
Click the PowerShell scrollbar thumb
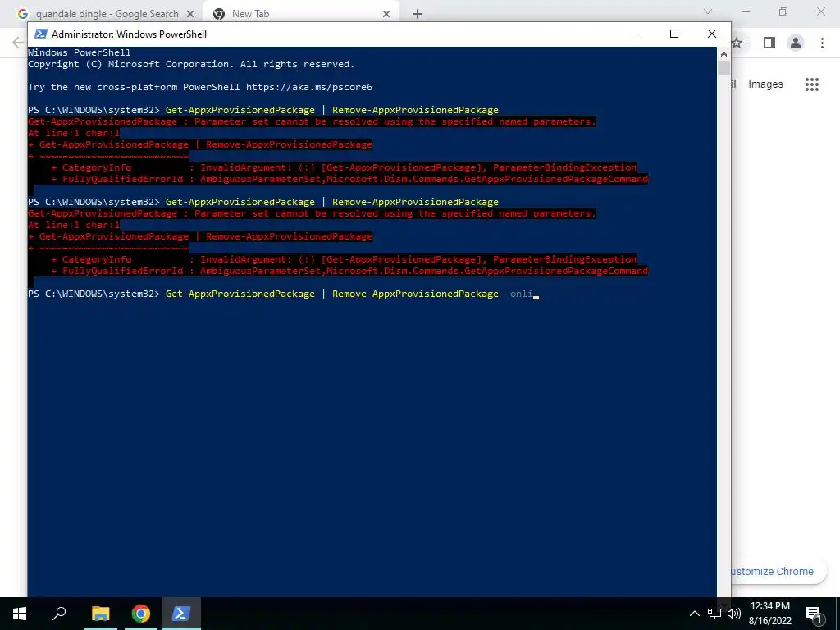(x=724, y=67)
